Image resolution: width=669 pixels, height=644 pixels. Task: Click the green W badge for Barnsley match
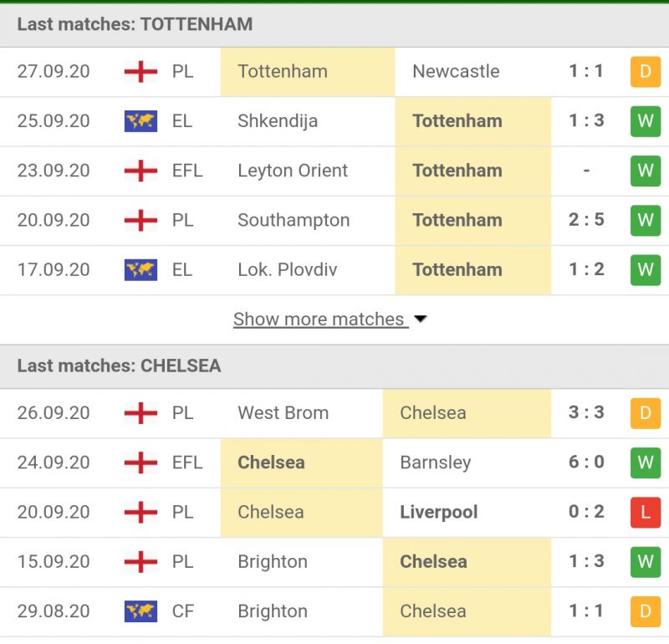tap(645, 463)
